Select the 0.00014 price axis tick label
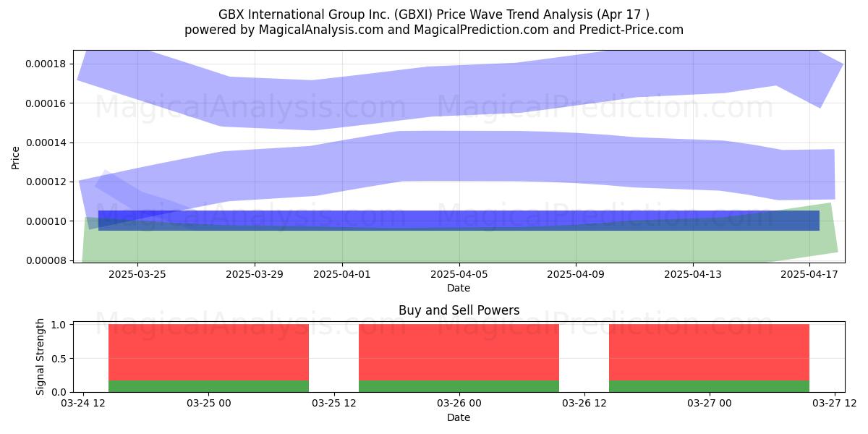868x434 pixels. click(46, 142)
